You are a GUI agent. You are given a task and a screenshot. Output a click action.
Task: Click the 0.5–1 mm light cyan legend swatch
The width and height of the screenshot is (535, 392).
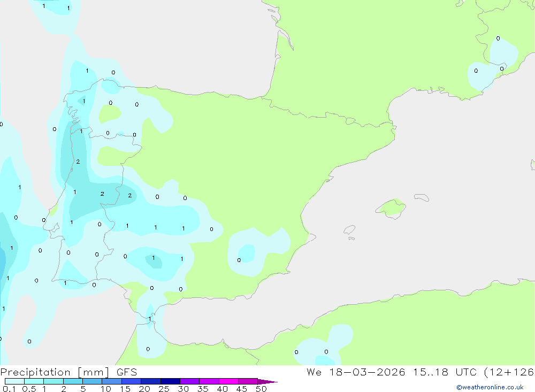click(34, 381)
